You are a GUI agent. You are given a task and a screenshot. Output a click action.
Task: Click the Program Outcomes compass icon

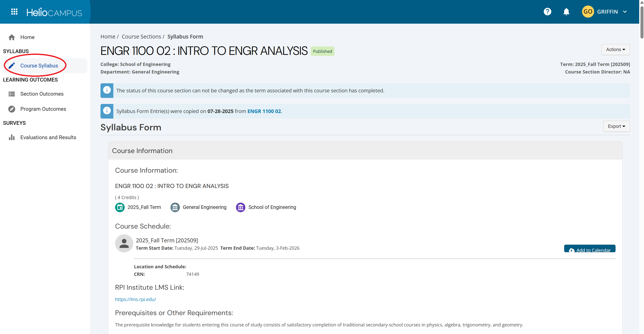point(12,109)
